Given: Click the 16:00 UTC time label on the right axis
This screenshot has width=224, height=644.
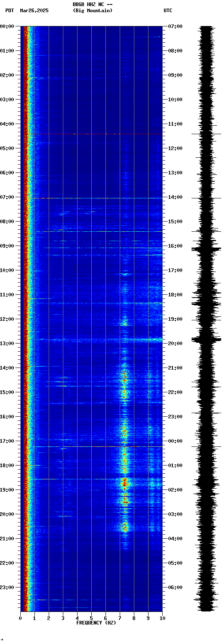Looking at the screenshot, I should click(x=175, y=246).
